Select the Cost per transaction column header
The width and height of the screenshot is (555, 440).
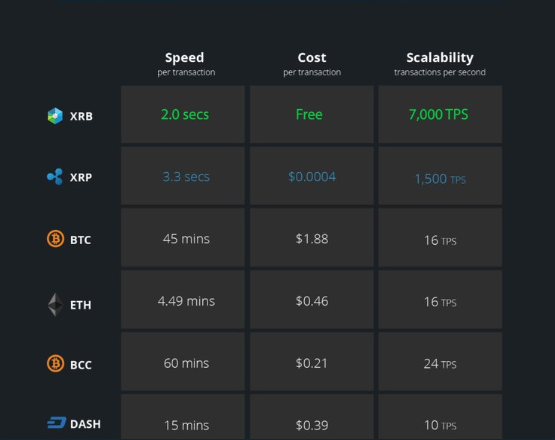coord(312,64)
